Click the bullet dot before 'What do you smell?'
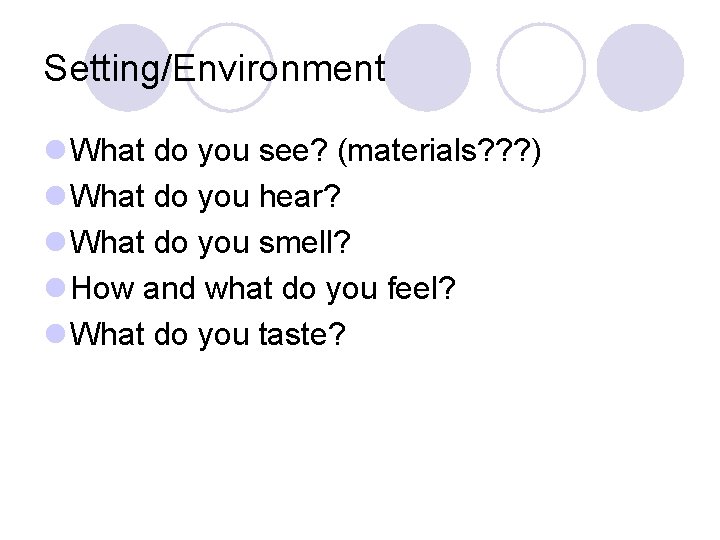Image resolution: width=720 pixels, height=540 pixels. click(58, 243)
